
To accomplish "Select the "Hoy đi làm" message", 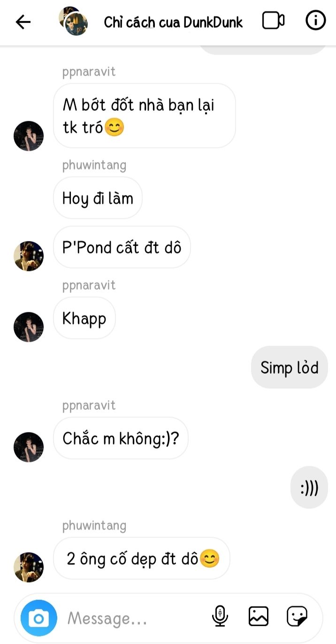I will pos(98,198).
